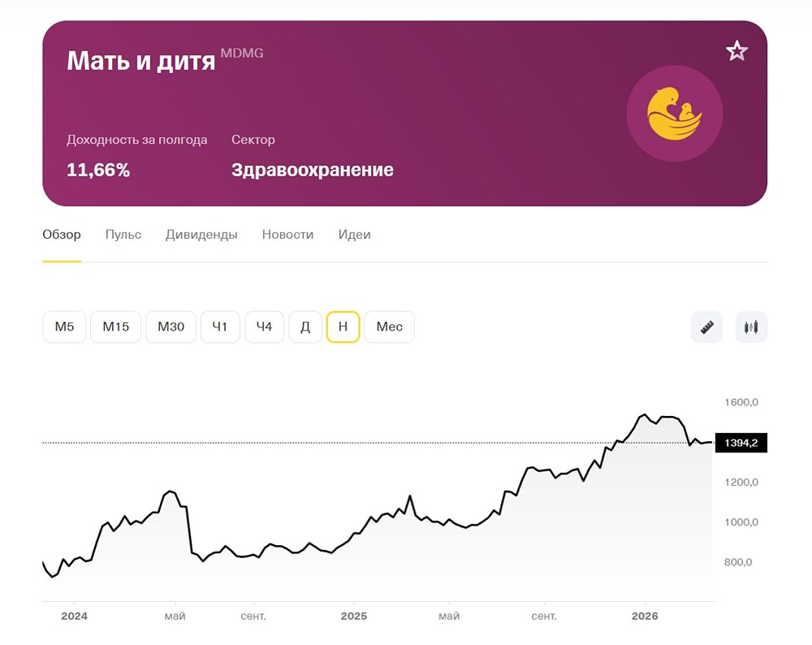812x645 pixels.
Task: Click the Мать и дитя company logo
Action: 675,114
